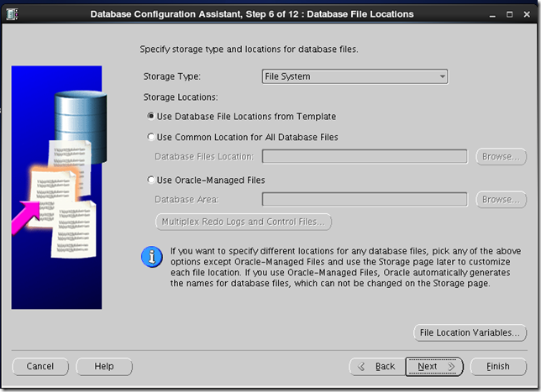Click the 'Storage Locations:' label
541x392 pixels.
(181, 97)
